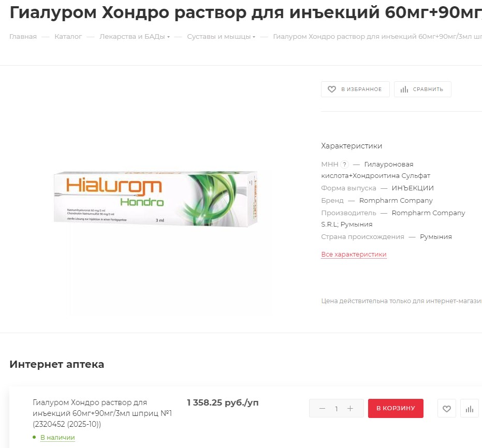Decrease quantity with the minus icon

pyautogui.click(x=322, y=408)
